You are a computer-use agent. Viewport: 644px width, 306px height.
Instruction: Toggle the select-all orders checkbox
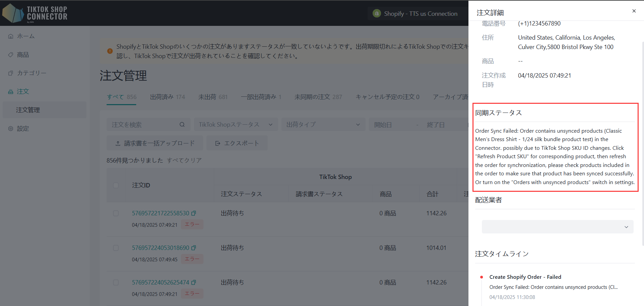tap(116, 185)
